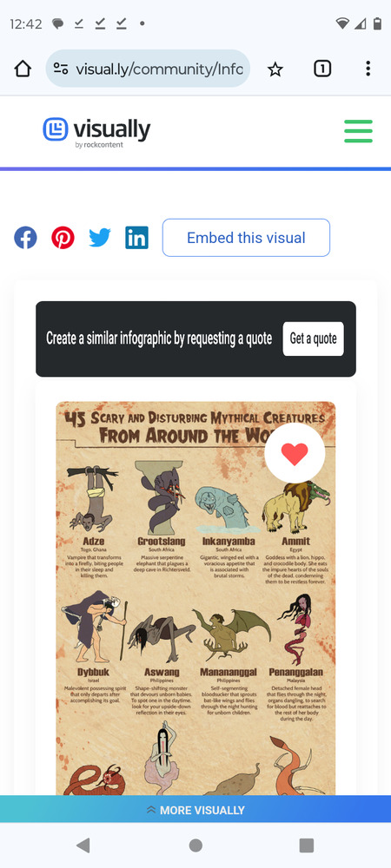Open the Adze creature infographic image

point(195,598)
